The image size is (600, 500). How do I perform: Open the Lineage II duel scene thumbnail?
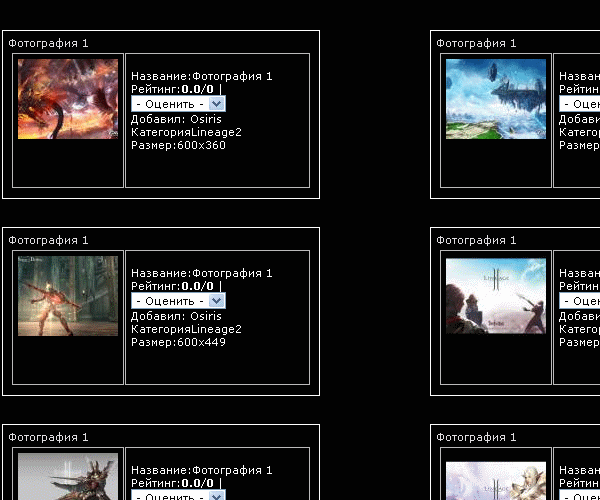tap(496, 296)
